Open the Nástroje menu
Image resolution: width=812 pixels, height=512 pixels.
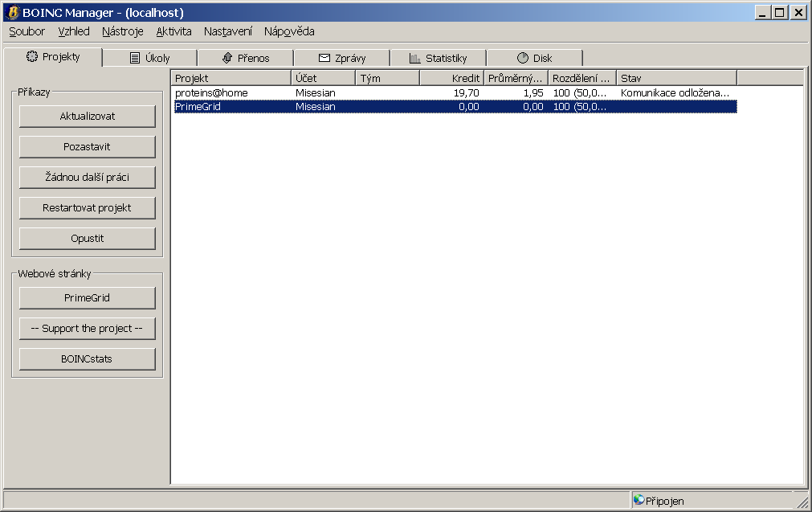pyautogui.click(x=123, y=31)
